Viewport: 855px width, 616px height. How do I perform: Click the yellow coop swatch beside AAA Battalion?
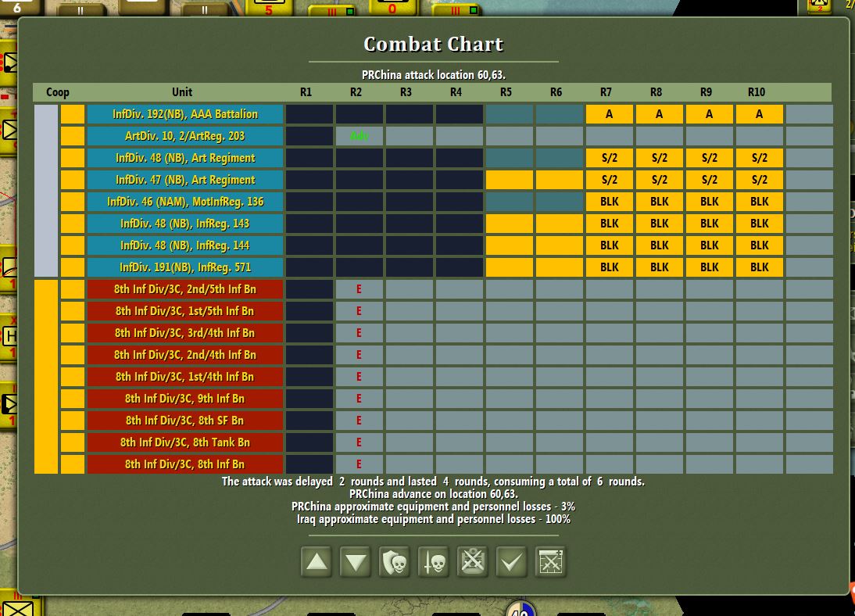coord(73,114)
